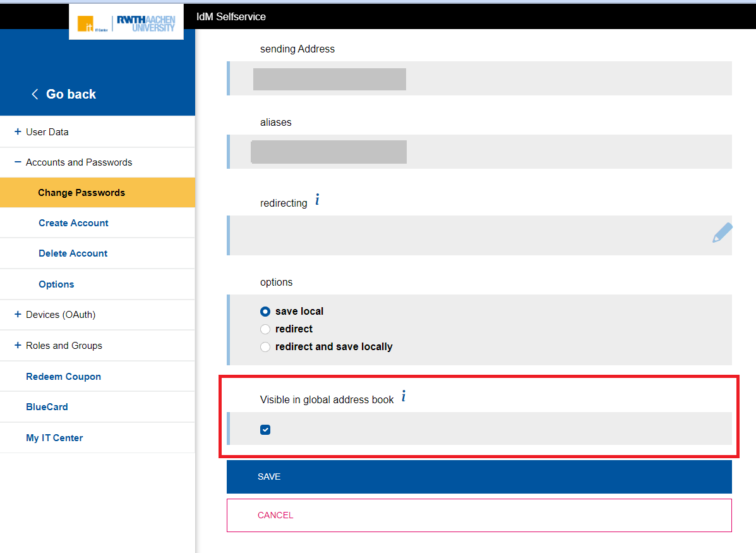Click inside the aliases input field
Viewport: 756px width, 553px height.
pyautogui.click(x=328, y=152)
